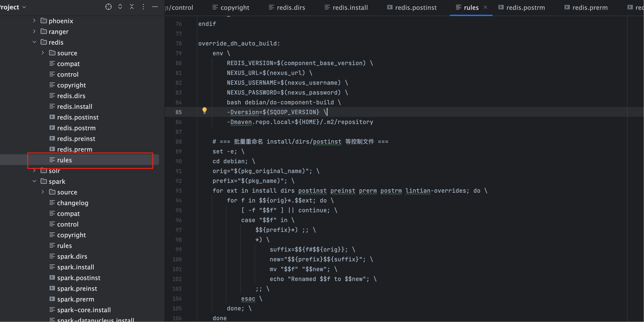The width and height of the screenshot is (644, 322).
Task: Switch to the redis.dirs editor tab
Action: (287, 8)
